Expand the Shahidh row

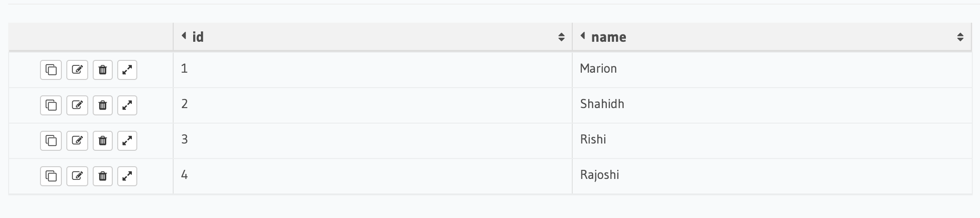coord(127,105)
